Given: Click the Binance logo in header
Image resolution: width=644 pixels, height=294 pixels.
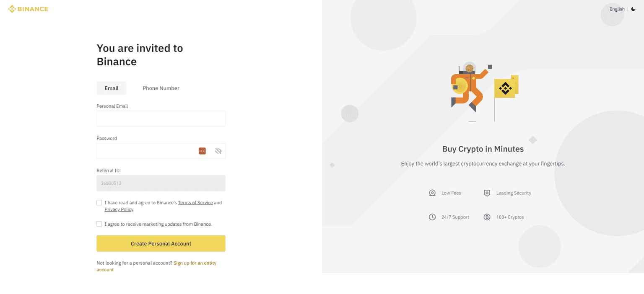Looking at the screenshot, I should (28, 9).
